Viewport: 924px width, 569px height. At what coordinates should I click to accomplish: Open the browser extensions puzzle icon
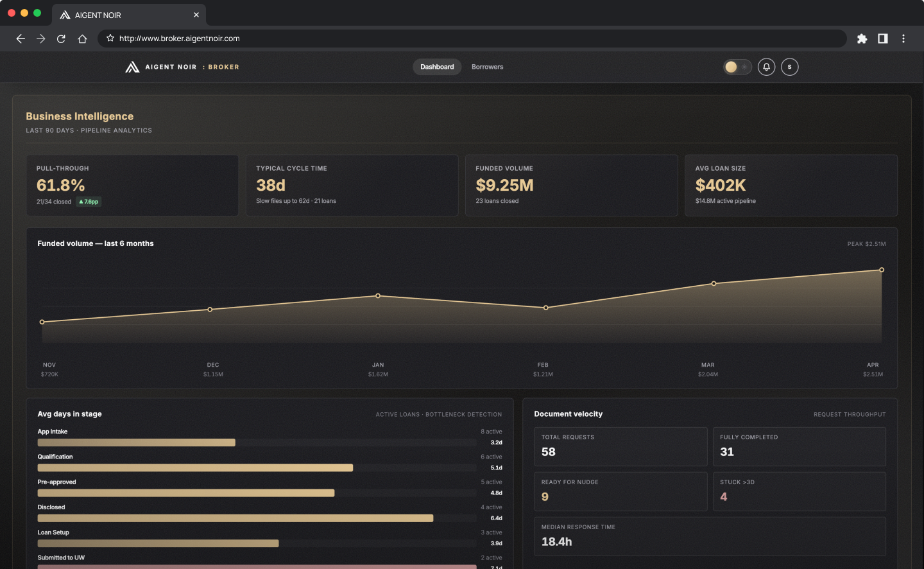[x=862, y=39]
